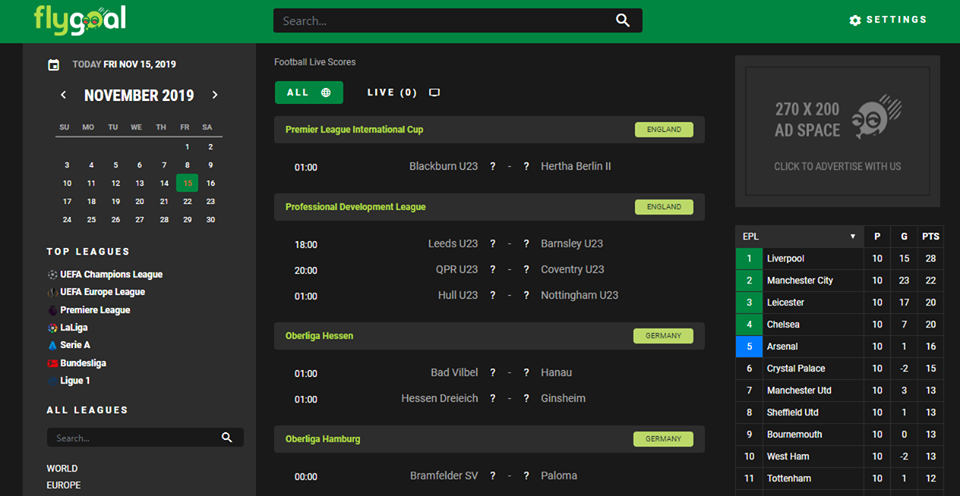The width and height of the screenshot is (960, 496).
Task: Click Tottenham in EPL table
Action: tap(789, 478)
